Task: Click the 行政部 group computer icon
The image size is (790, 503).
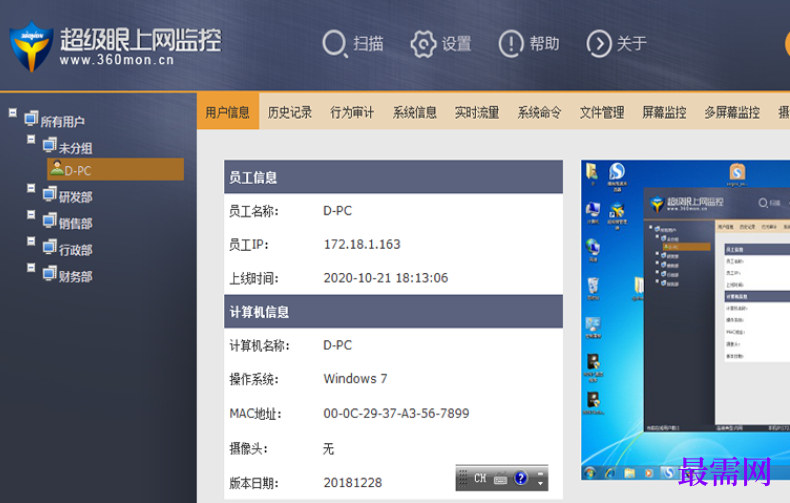Action: (49, 247)
